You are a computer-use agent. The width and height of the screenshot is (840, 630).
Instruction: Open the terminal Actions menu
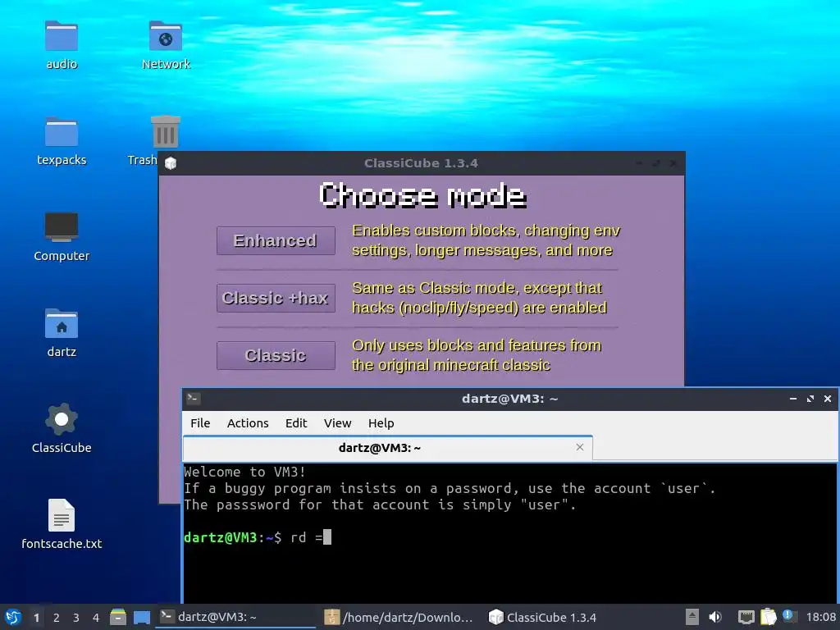[248, 423]
